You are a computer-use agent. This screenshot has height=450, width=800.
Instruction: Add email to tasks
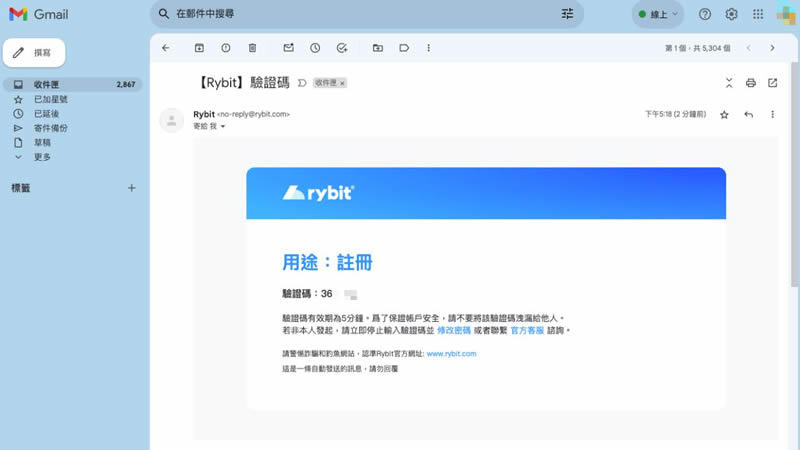pos(342,47)
